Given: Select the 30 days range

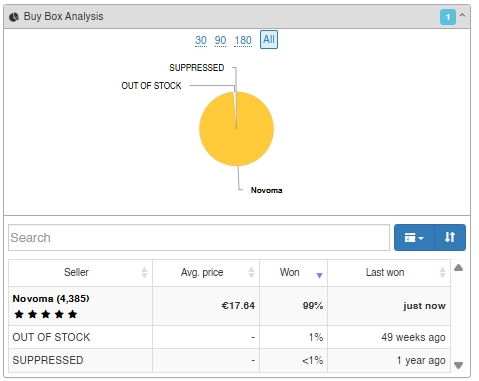Looking at the screenshot, I should (201, 40).
